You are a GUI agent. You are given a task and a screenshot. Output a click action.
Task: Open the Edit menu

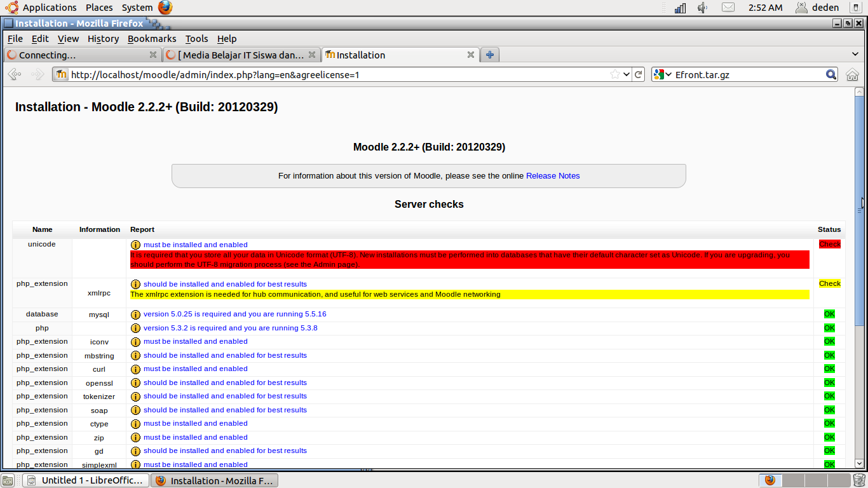(x=40, y=39)
